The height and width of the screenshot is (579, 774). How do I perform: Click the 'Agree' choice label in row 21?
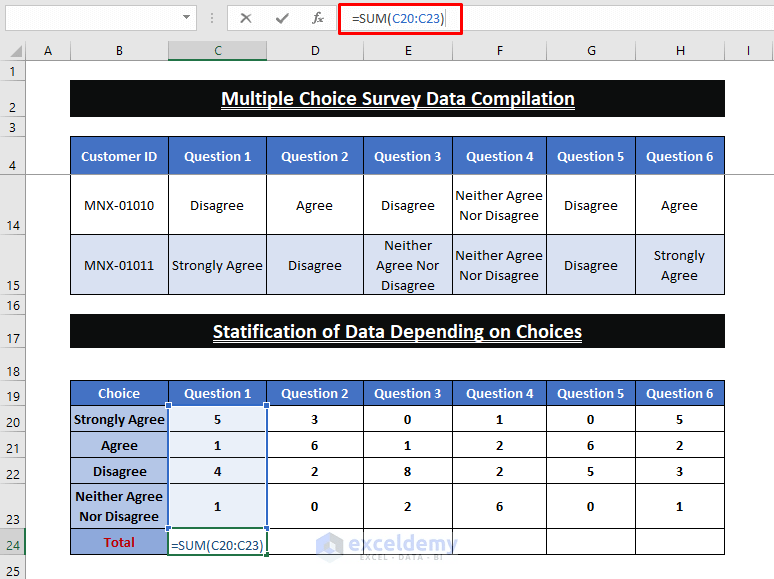(x=119, y=445)
